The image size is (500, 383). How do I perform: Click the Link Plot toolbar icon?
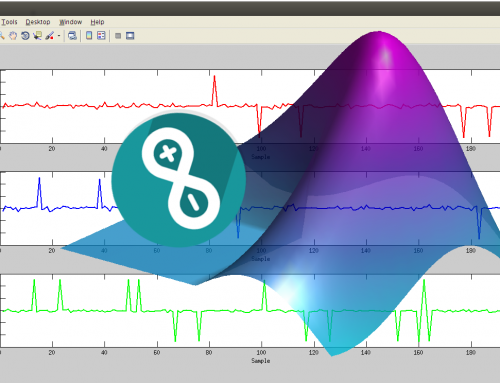pyautogui.click(x=72, y=36)
